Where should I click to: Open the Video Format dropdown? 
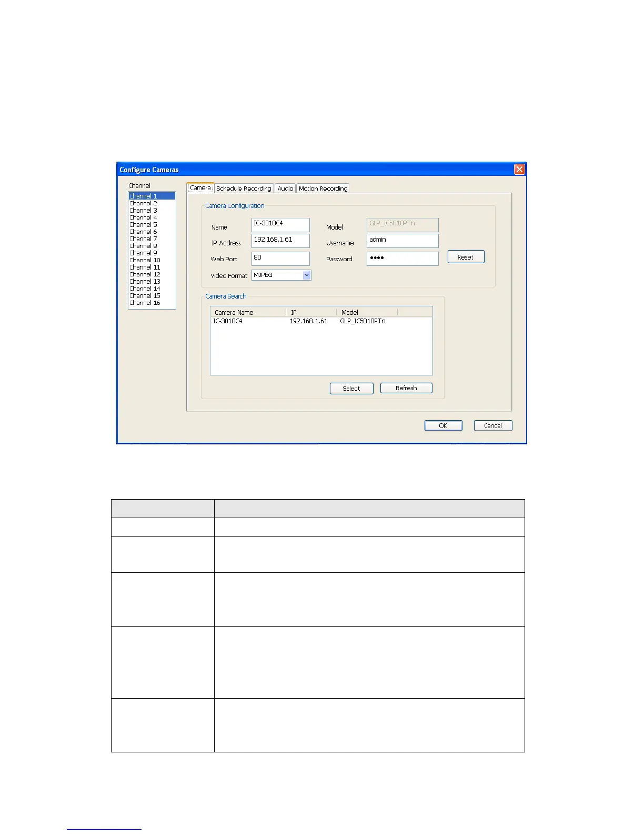(x=307, y=275)
